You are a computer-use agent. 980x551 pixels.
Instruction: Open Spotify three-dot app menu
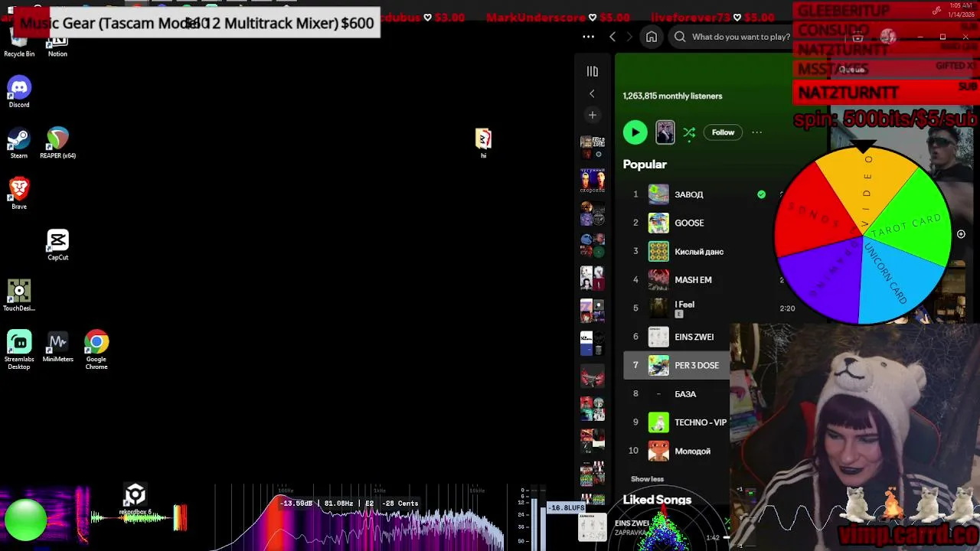pos(588,37)
